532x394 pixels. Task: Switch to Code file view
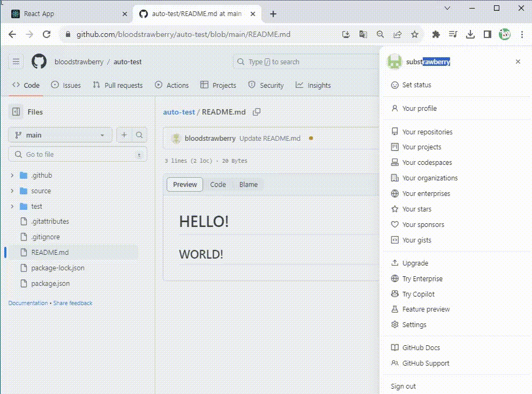tap(218, 184)
